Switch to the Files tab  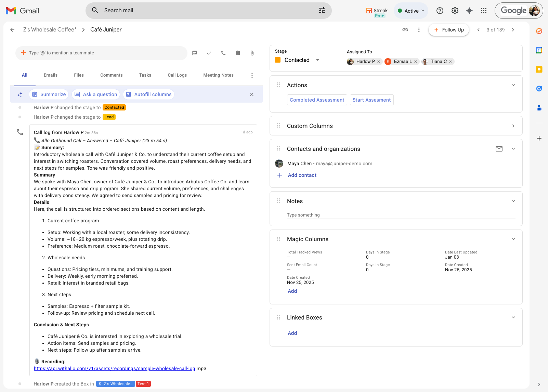tap(79, 75)
